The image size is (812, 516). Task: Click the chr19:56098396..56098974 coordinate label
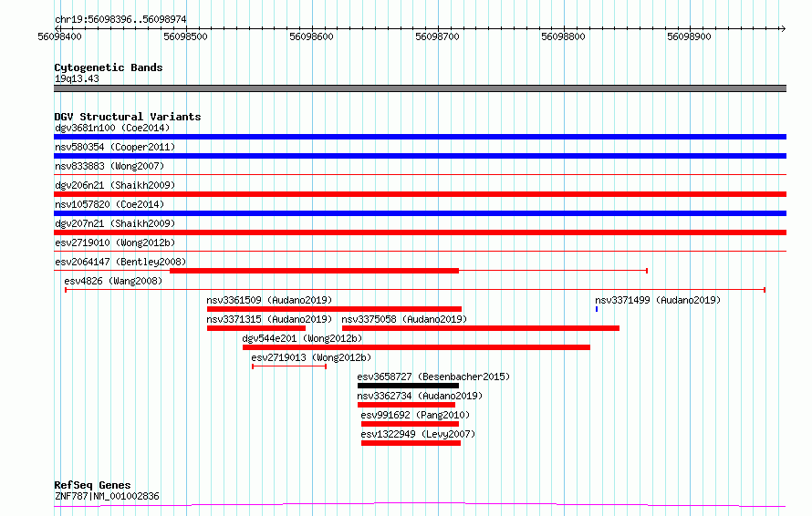[120, 19]
